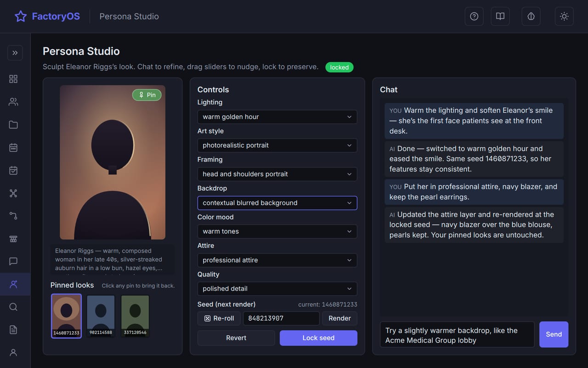The image size is (588, 368).
Task: Open the Backdrop dropdown
Action: coord(277,203)
